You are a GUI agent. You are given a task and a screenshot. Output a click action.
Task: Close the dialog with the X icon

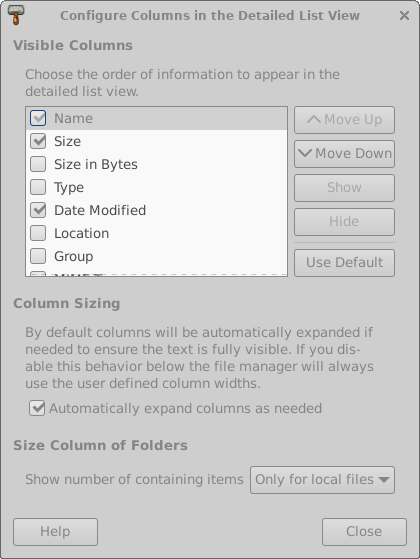coord(404,15)
